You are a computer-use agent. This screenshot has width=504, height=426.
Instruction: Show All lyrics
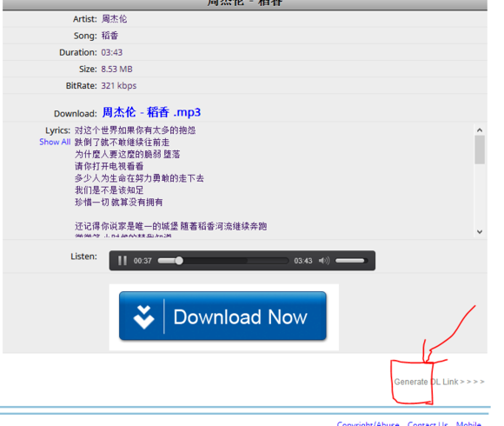click(x=55, y=142)
